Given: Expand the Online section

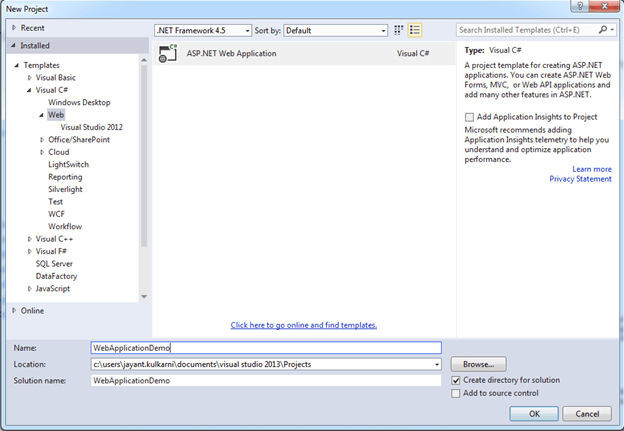Looking at the screenshot, I should [x=14, y=310].
